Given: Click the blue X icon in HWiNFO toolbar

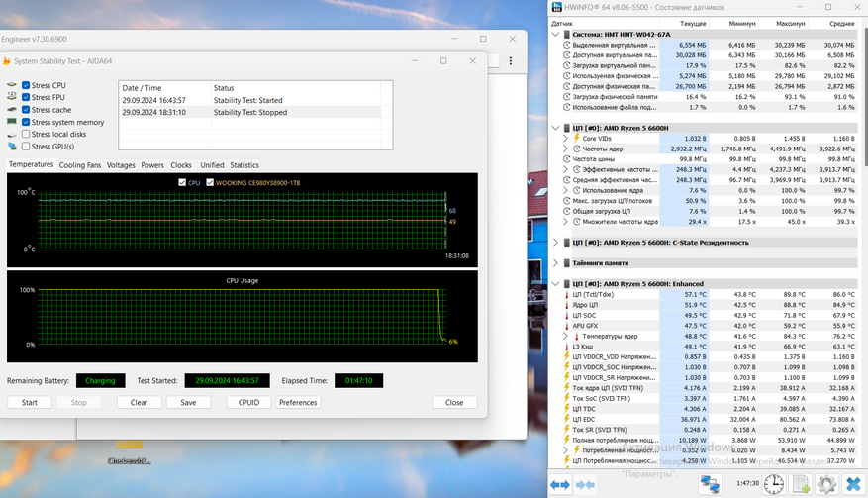Looking at the screenshot, I should [x=853, y=484].
